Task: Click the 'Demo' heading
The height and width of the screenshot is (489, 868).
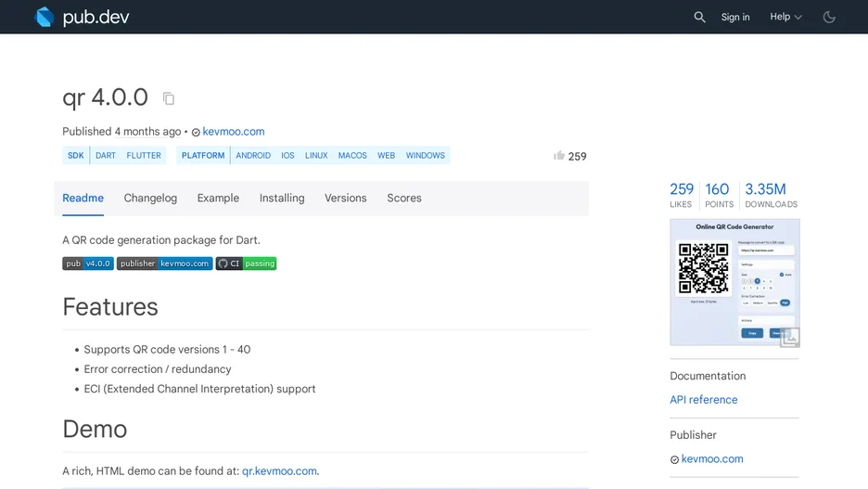Action: [x=95, y=430]
